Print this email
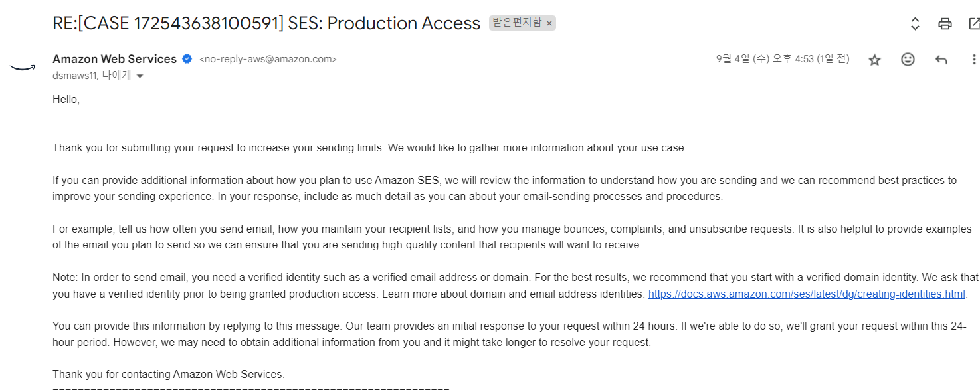This screenshot has width=980, height=390. click(945, 24)
